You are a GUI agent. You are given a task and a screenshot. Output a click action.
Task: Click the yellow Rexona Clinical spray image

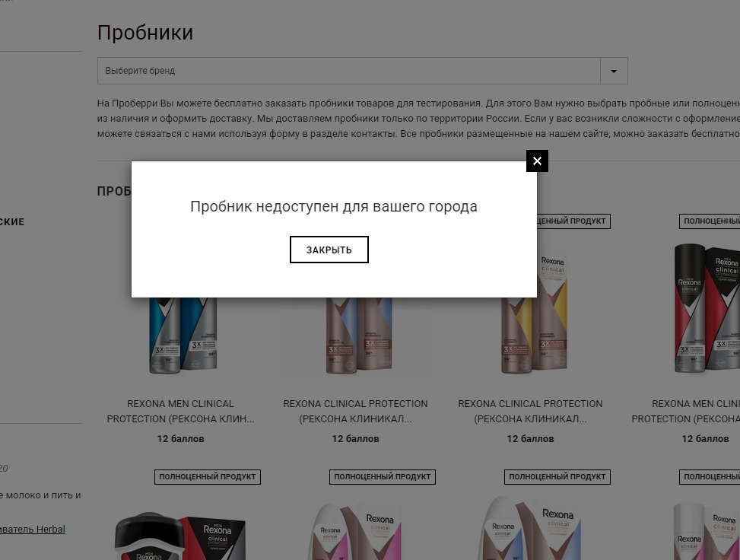click(x=535, y=312)
